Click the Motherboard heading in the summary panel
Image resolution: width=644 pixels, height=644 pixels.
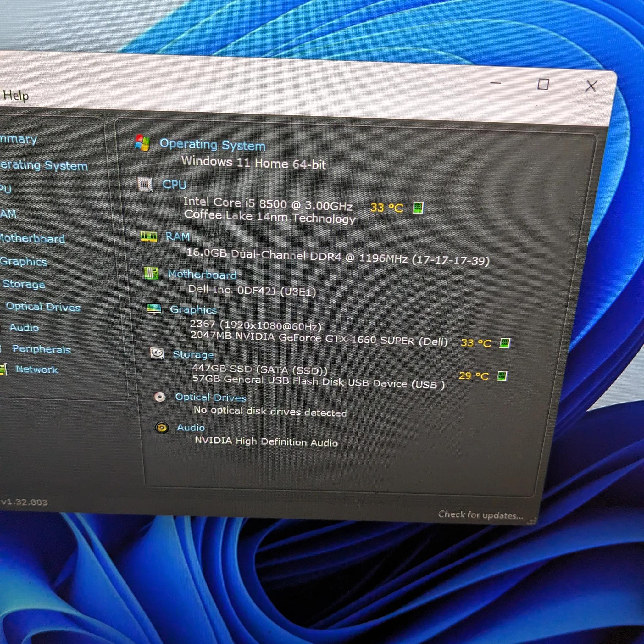point(202,274)
